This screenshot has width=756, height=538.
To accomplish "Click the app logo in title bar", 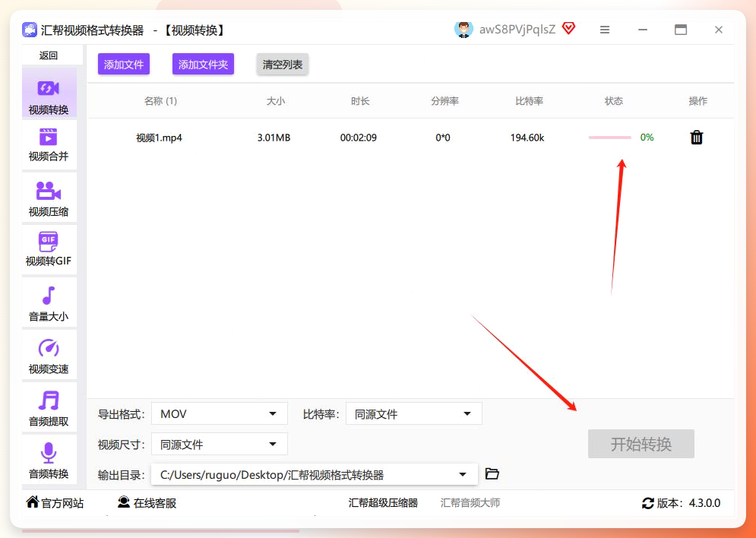I will [30, 30].
